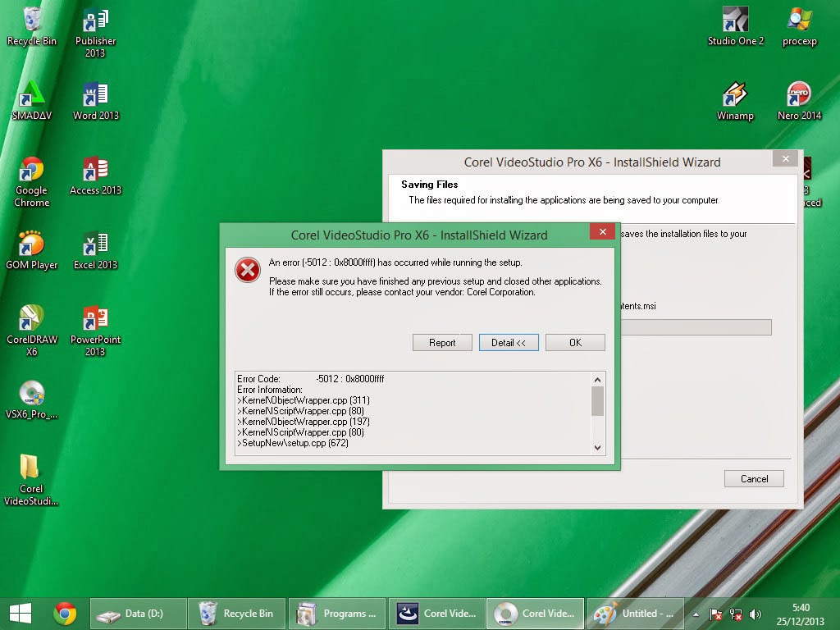Switch to Programs taskbar window

[x=337, y=614]
